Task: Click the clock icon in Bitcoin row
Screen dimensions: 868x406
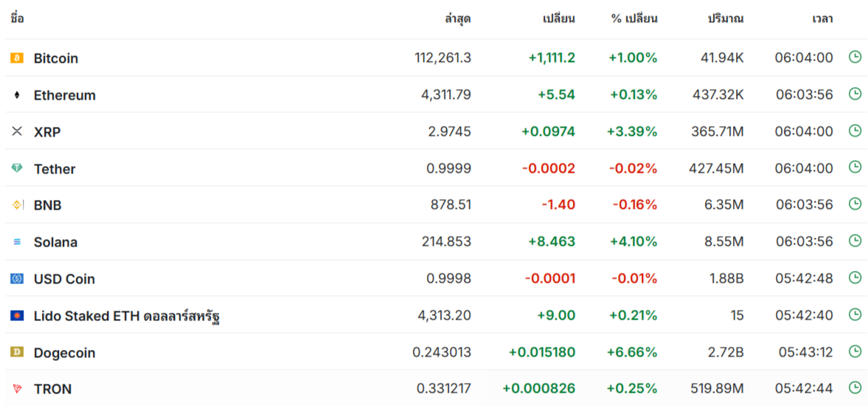Action: click(855, 57)
